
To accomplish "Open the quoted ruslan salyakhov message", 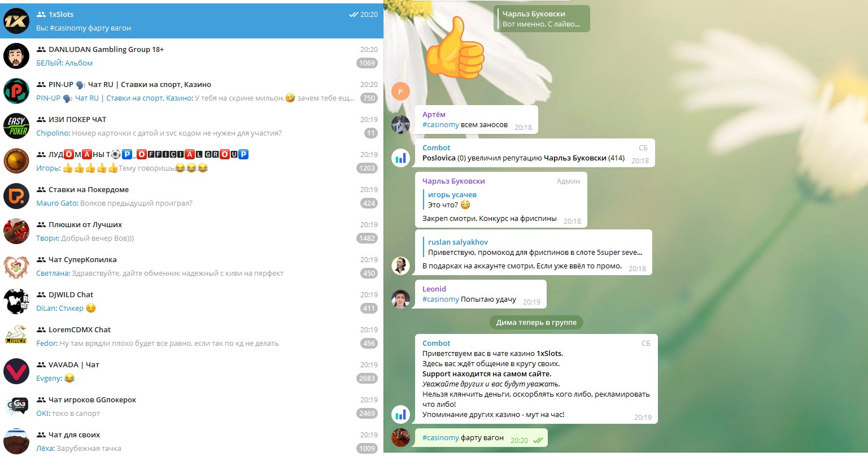I will pyautogui.click(x=535, y=247).
